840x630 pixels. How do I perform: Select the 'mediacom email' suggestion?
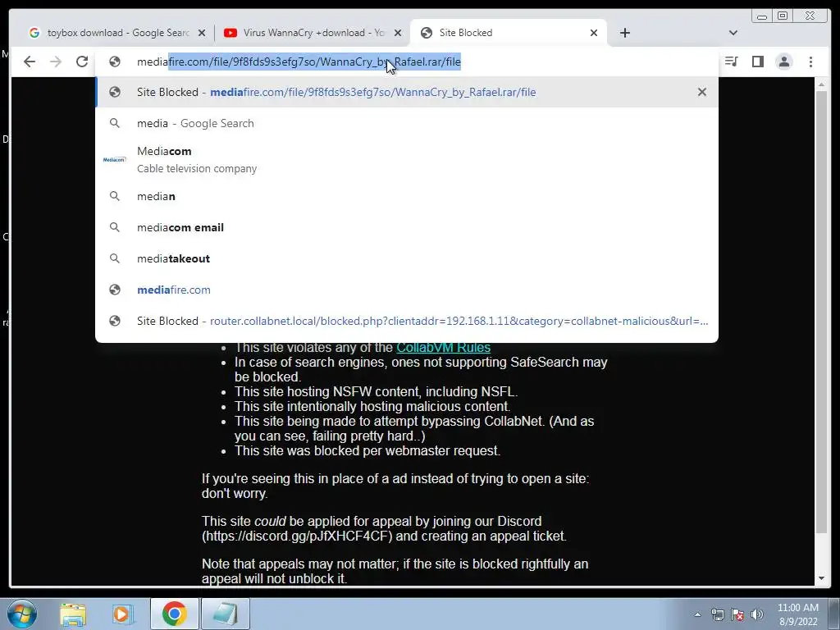tap(407, 227)
